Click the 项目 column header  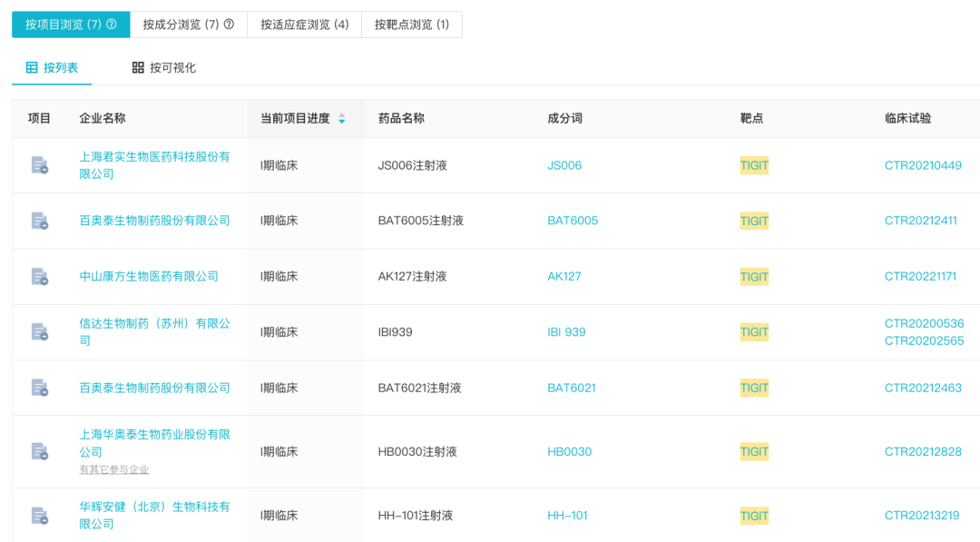(x=39, y=118)
